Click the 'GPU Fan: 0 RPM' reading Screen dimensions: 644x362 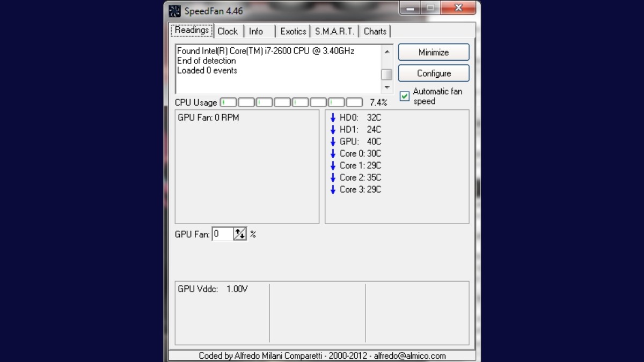tap(208, 117)
